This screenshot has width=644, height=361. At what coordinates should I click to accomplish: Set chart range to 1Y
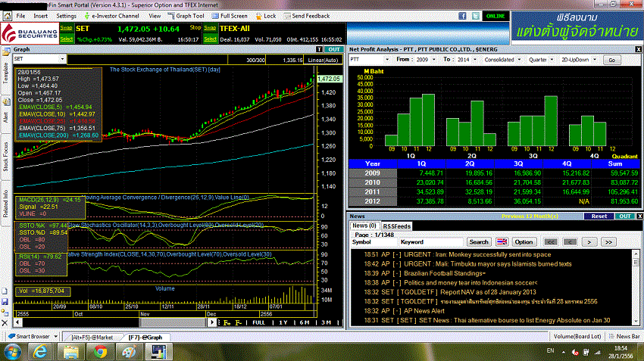(283, 323)
